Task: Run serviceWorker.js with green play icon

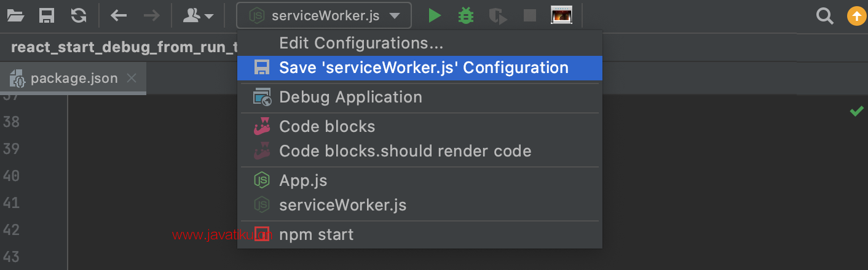Action: [435, 15]
